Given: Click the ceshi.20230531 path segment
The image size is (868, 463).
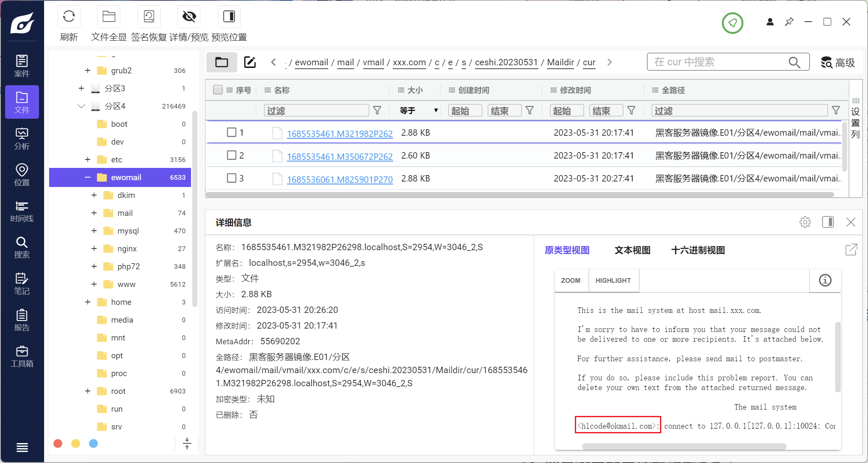Looking at the screenshot, I should [506, 62].
